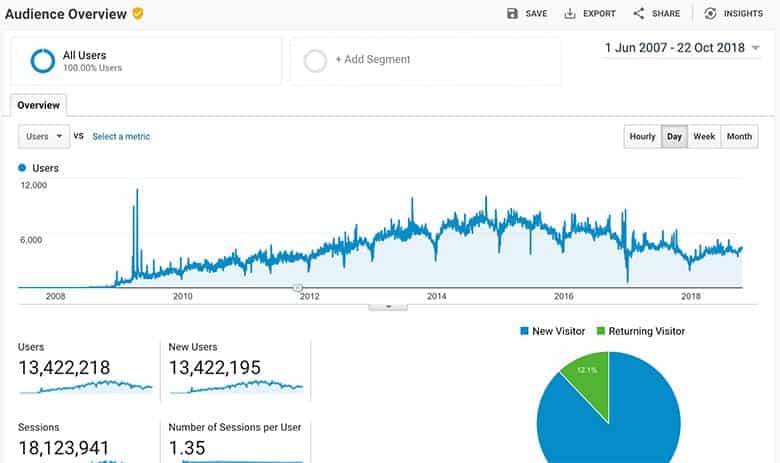This screenshot has height=463, width=780.
Task: Click the Users sparkline chart
Action: click(86, 386)
